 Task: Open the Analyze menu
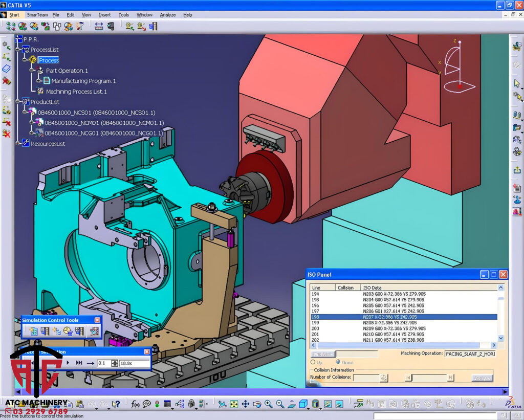coord(168,15)
